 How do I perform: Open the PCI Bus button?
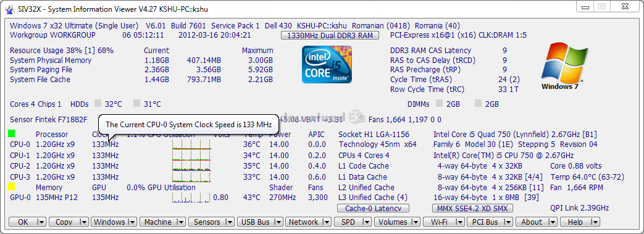click(x=490, y=222)
